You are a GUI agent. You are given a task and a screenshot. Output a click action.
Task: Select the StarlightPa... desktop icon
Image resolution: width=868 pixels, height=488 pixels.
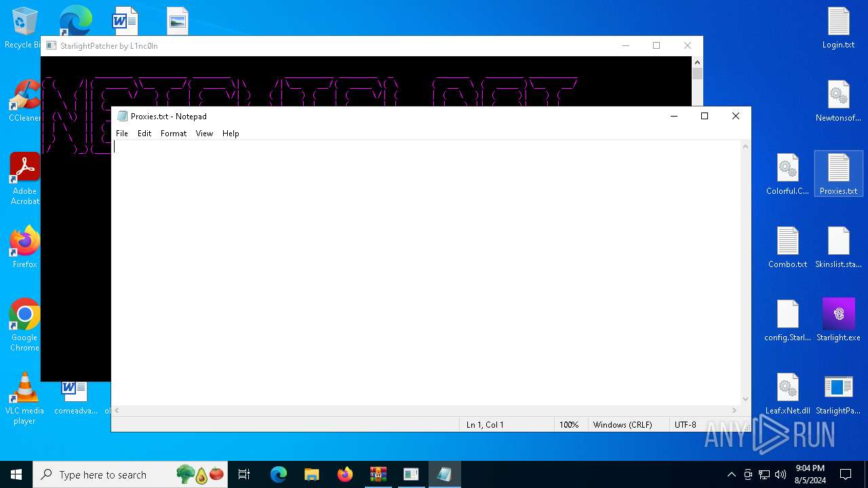(x=838, y=394)
